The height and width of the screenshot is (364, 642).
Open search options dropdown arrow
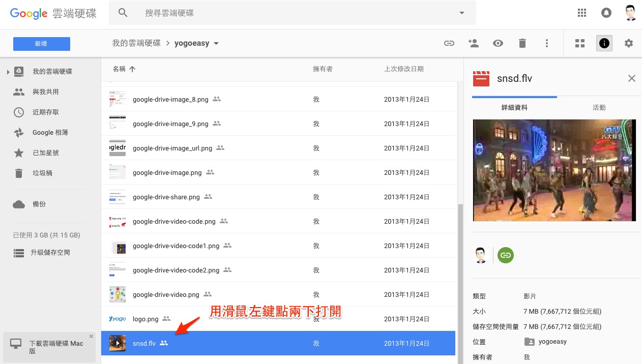click(462, 13)
